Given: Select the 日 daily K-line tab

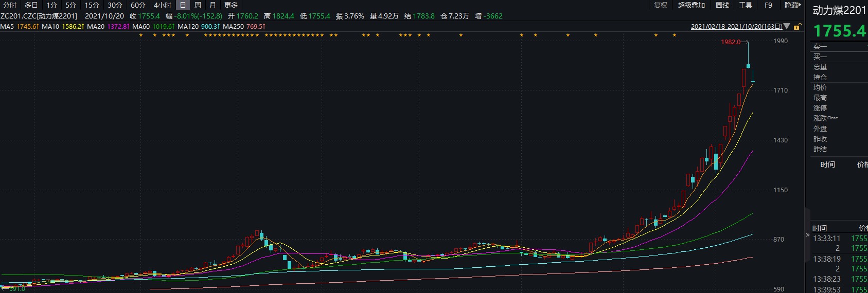Looking at the screenshot, I should click(x=183, y=5).
